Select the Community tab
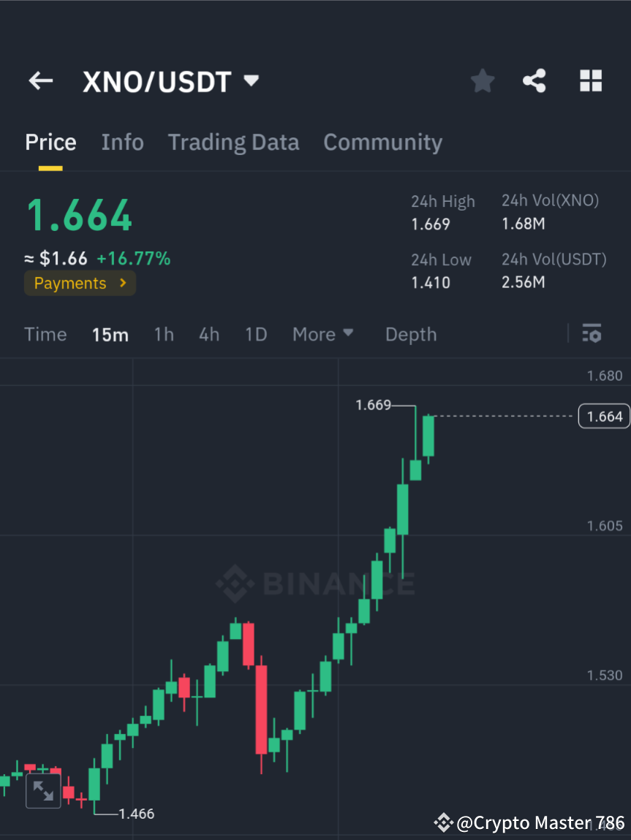The image size is (631, 840). pyautogui.click(x=382, y=143)
